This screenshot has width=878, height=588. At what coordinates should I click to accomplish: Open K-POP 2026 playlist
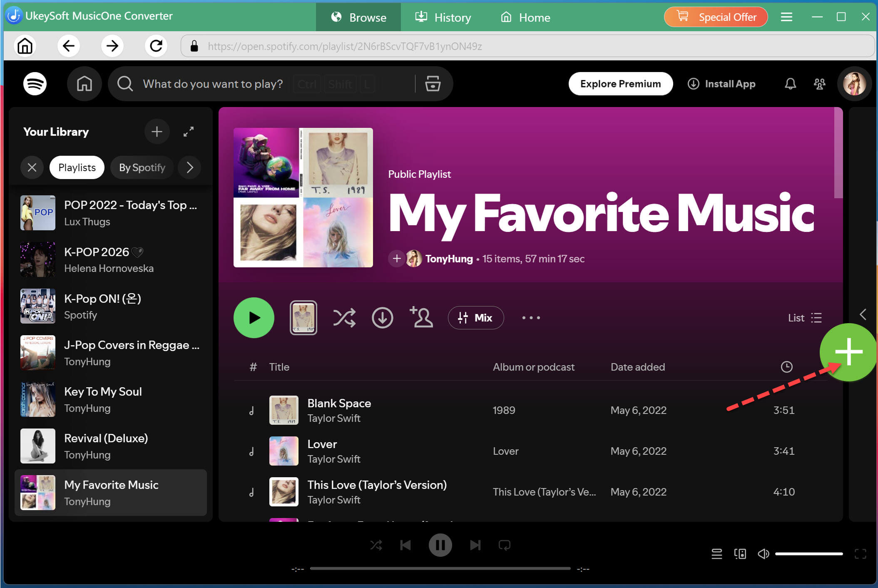tap(111, 259)
